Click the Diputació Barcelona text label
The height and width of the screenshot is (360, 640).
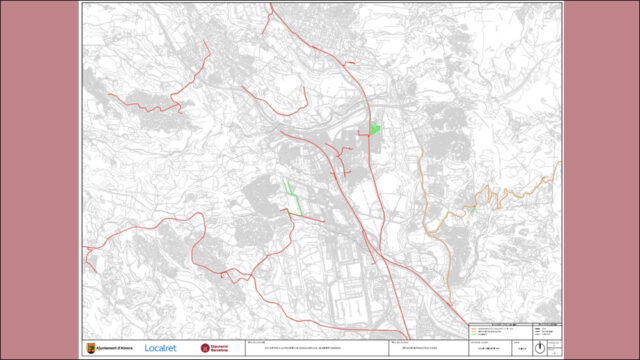[220, 348]
